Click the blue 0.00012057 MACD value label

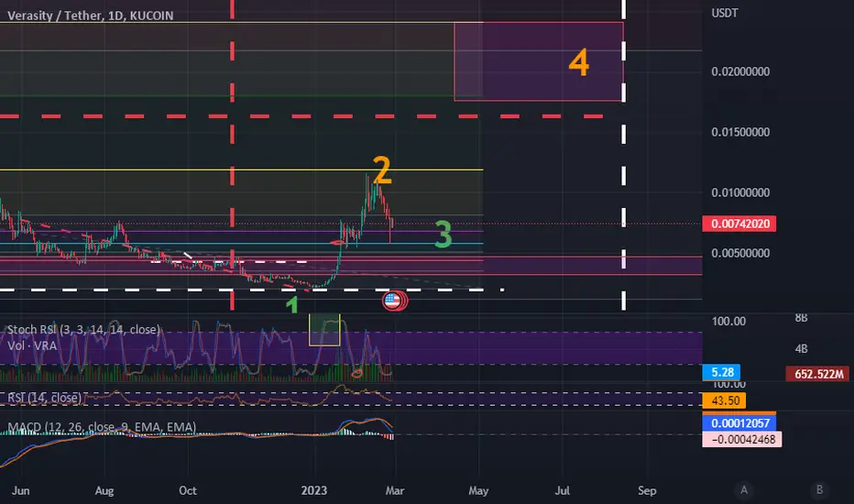tap(739, 422)
